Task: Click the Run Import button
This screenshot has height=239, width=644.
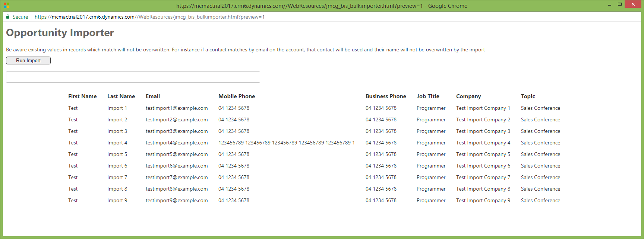Action: click(28, 61)
